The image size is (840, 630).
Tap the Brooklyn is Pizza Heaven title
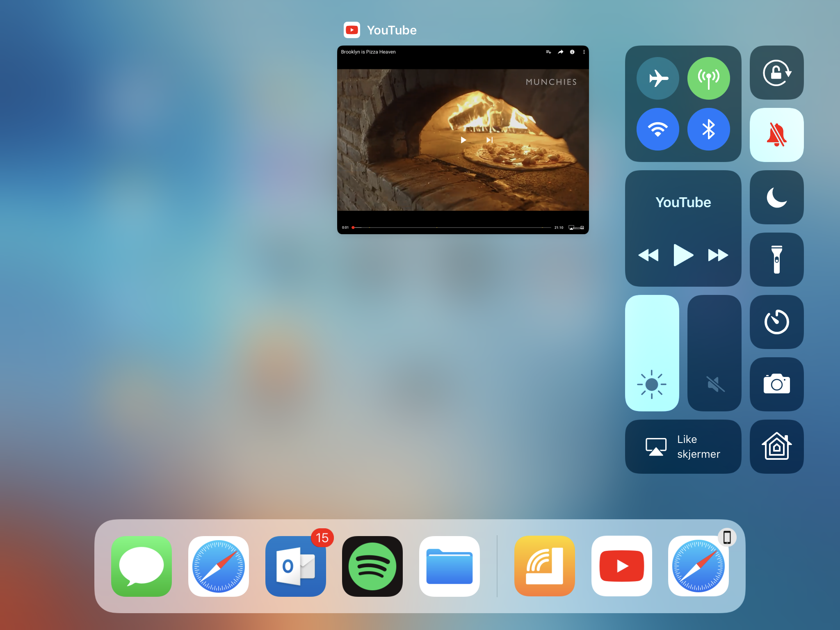click(x=368, y=52)
